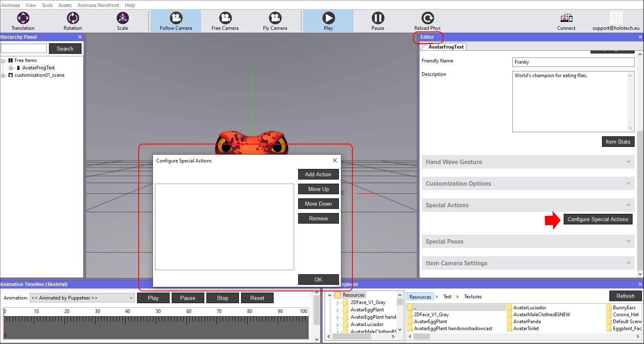644x344 pixels.
Task: Click the Remove button in dialog
Action: [x=318, y=218]
